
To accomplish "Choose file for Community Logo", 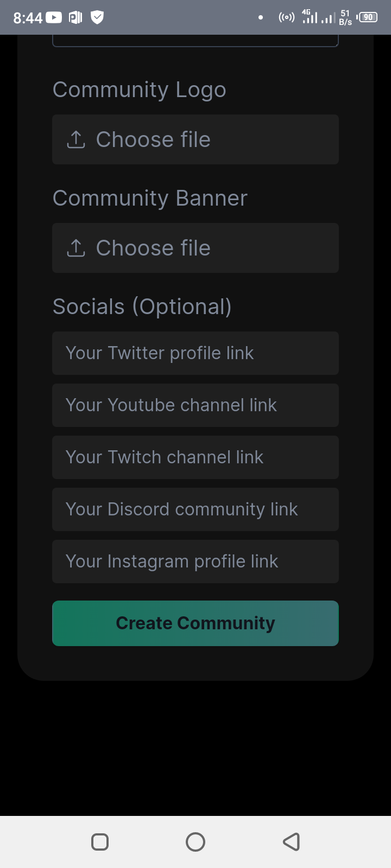I will pos(195,139).
